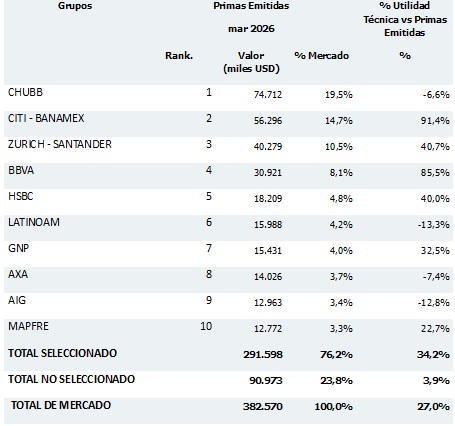Click TOTAL SELECCIONADO row label

tap(62, 353)
